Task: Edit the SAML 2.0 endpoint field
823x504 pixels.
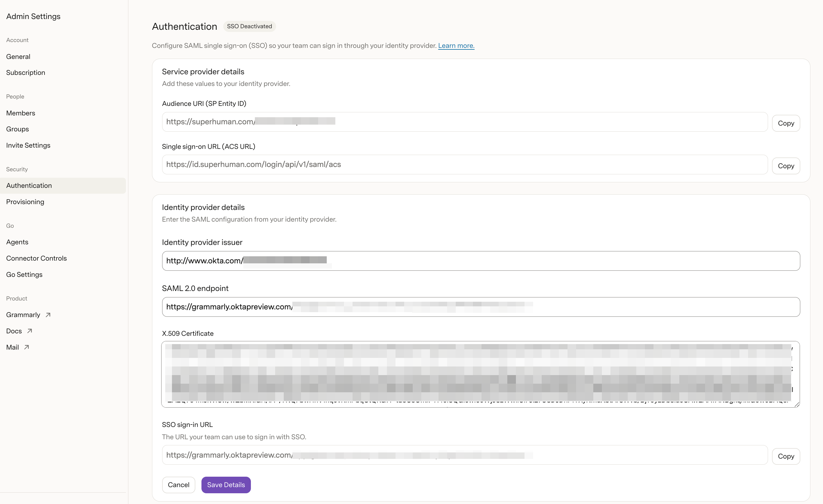Action: 481,307
